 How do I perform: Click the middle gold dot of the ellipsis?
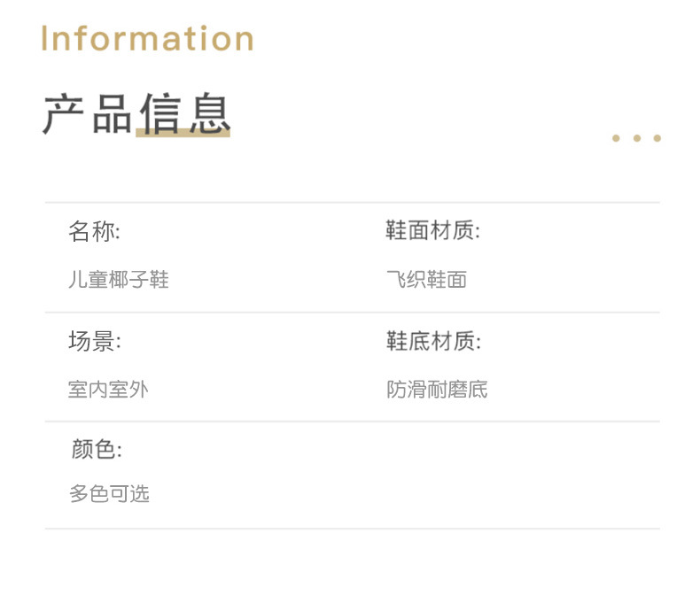636,138
